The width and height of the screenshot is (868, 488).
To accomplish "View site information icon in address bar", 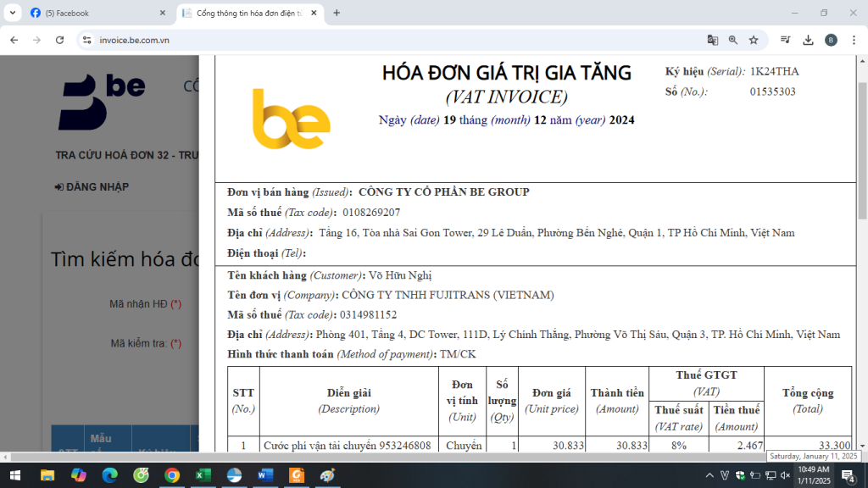I will [x=87, y=40].
